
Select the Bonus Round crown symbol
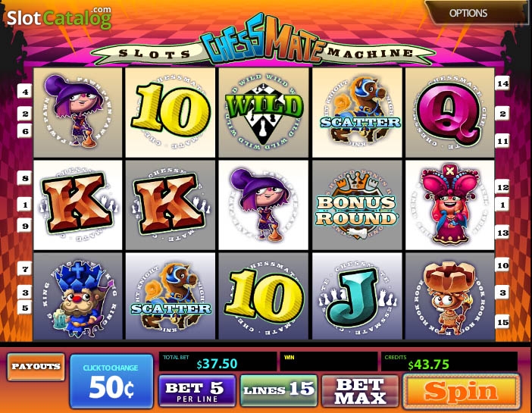(357, 205)
